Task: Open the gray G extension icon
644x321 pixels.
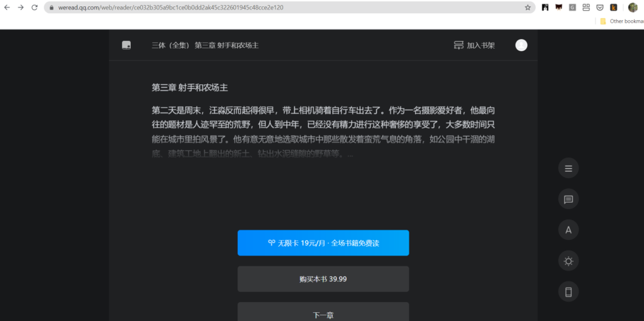Action: [x=572, y=8]
